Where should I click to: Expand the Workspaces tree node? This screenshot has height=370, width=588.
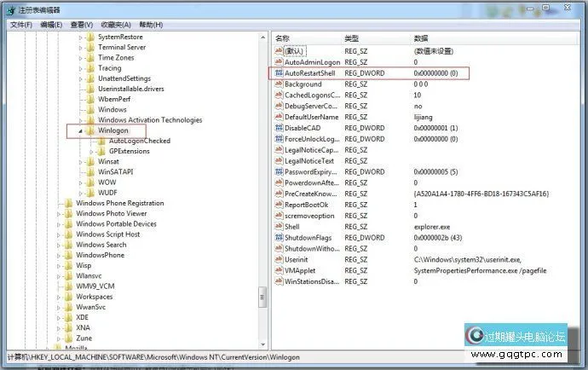59,297
